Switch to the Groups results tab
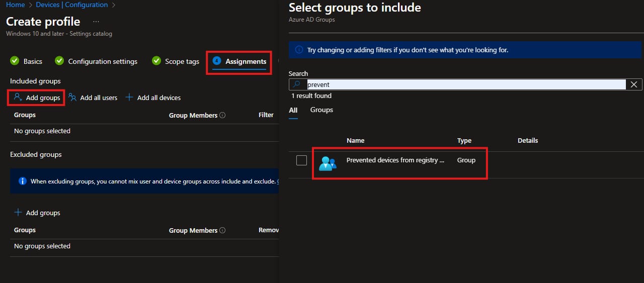The width and height of the screenshot is (644, 283). tap(321, 110)
